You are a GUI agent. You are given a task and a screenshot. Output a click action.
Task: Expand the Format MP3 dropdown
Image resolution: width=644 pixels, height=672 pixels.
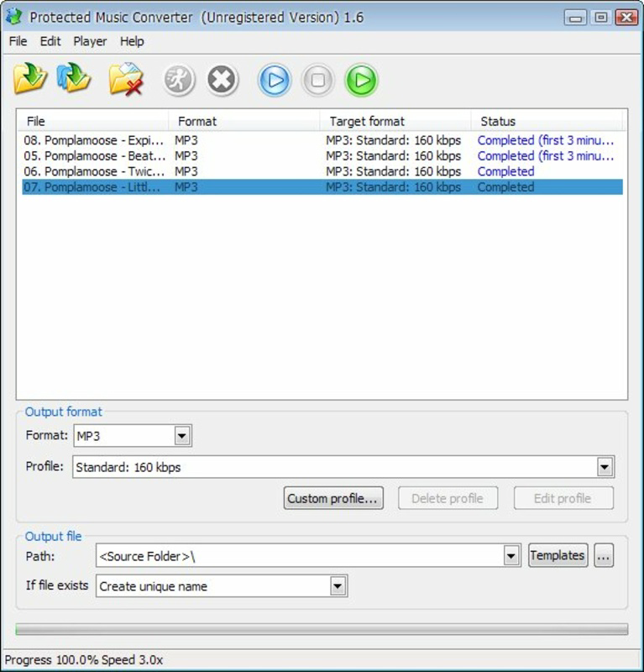click(x=182, y=436)
